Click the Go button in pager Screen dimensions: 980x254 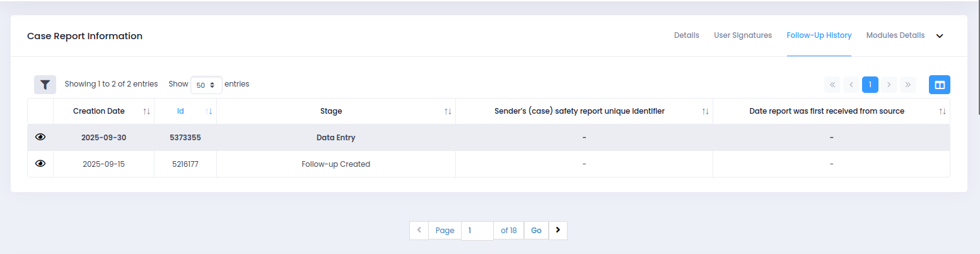click(536, 231)
